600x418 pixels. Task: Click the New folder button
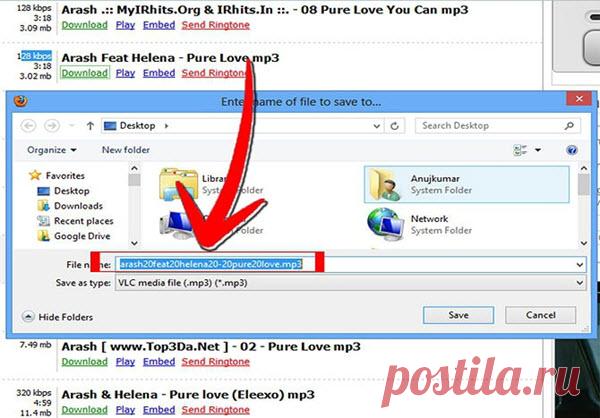pos(125,150)
